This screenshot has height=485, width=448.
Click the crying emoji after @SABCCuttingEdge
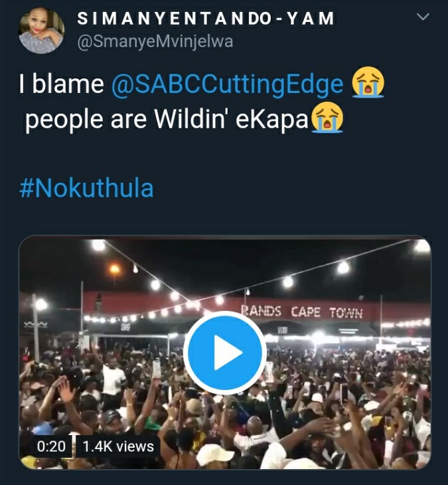368,82
